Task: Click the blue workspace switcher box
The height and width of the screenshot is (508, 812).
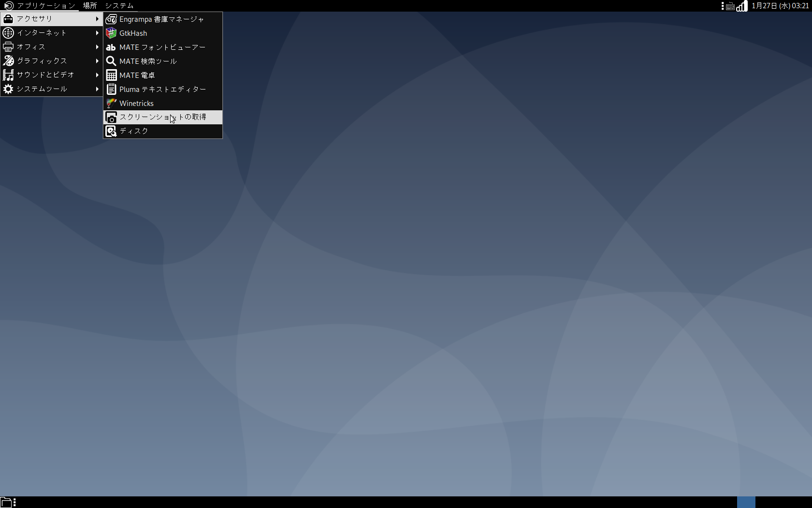Action: [746, 502]
